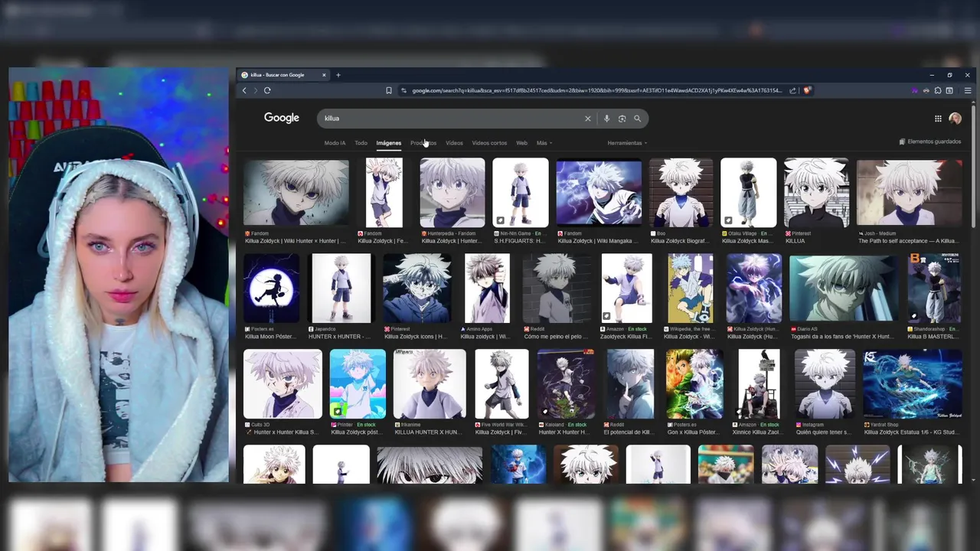Click the share icon in address bar
The image size is (980, 551).
(x=792, y=90)
